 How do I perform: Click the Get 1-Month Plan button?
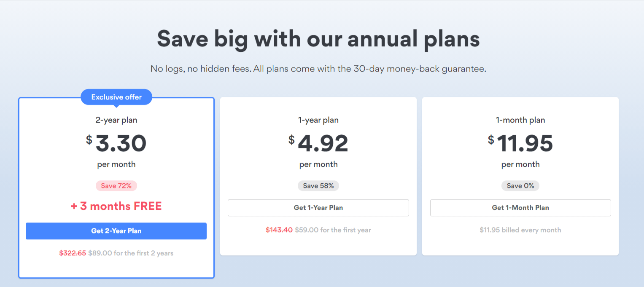[x=520, y=208]
